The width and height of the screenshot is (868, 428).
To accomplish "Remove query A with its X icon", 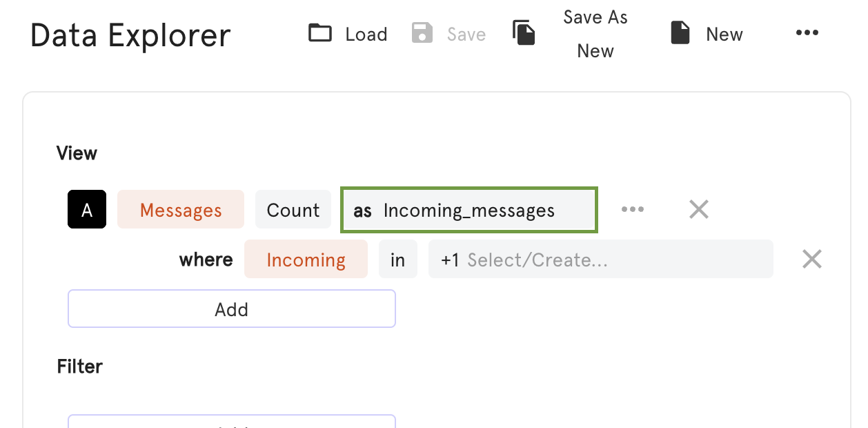I will coord(699,209).
